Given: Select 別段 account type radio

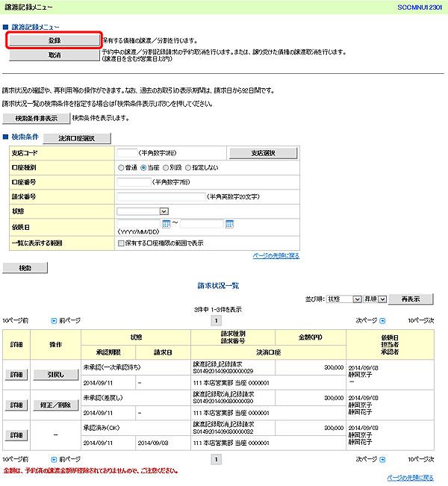Looking at the screenshot, I should pyautogui.click(x=166, y=168).
